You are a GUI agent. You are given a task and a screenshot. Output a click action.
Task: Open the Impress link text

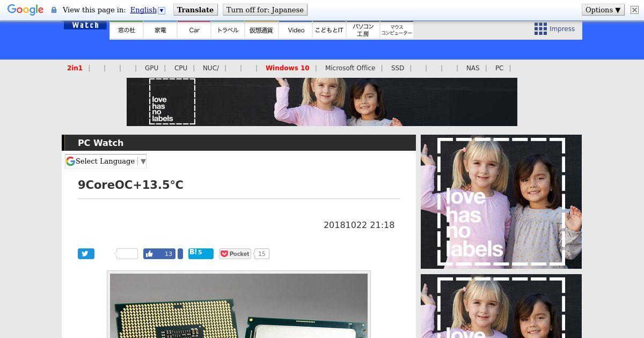coord(562,29)
